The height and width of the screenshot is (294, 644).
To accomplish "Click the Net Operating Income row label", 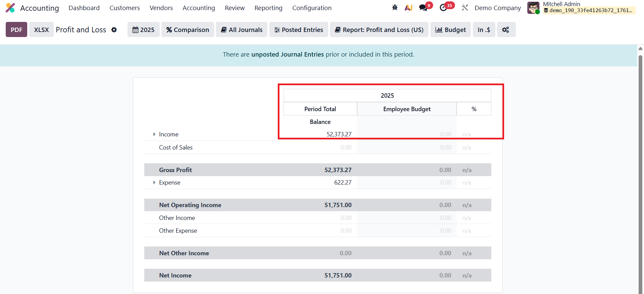I will click(190, 205).
